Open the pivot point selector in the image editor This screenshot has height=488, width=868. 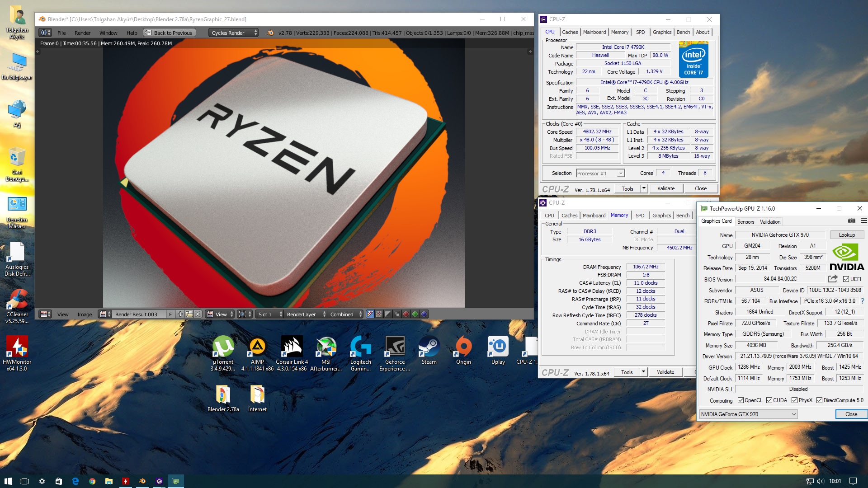coord(245,314)
